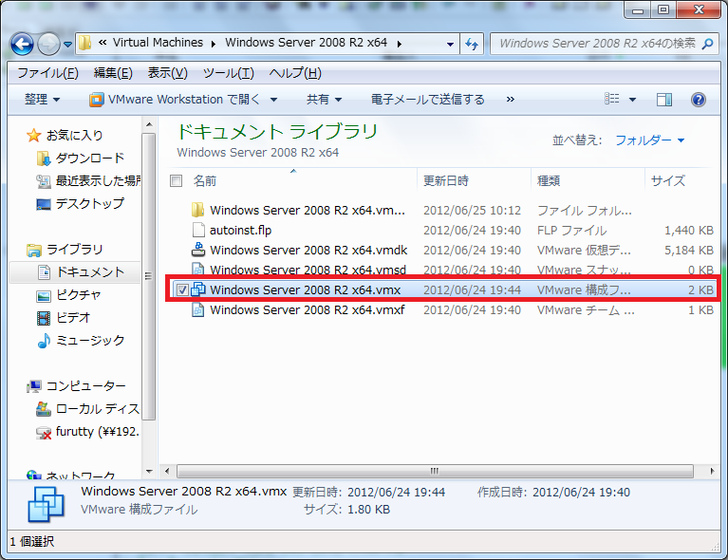
Task: Select ミュージック library
Action: (x=81, y=341)
